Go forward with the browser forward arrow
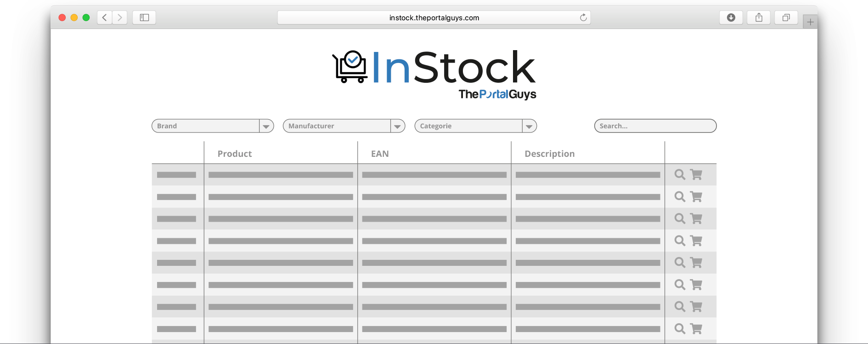The width and height of the screenshot is (868, 344). coord(120,17)
